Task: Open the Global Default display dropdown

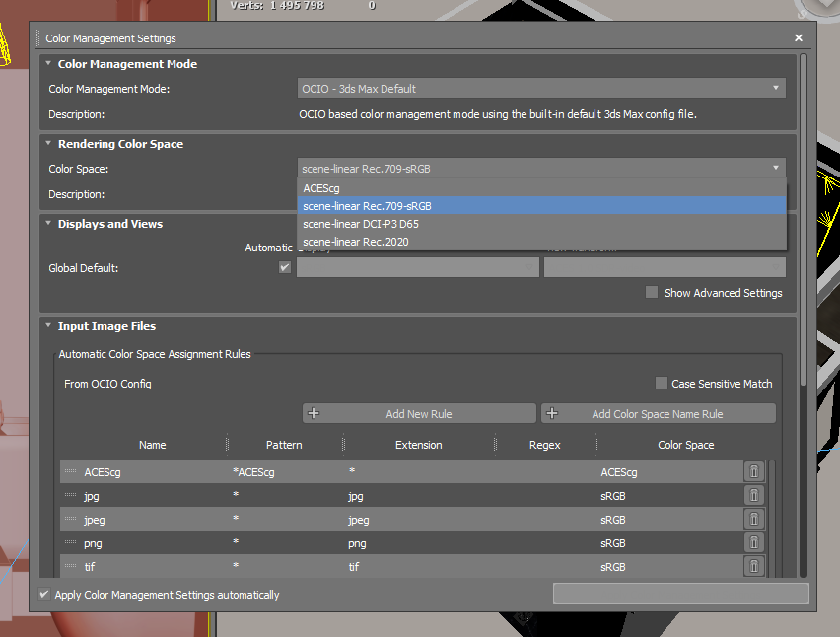Action: [x=418, y=267]
